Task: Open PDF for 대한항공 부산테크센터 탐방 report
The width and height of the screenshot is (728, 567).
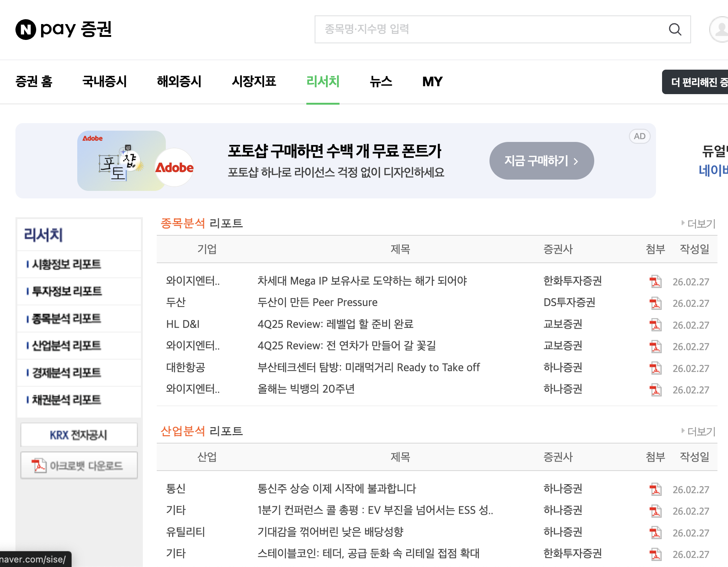Action: point(655,368)
